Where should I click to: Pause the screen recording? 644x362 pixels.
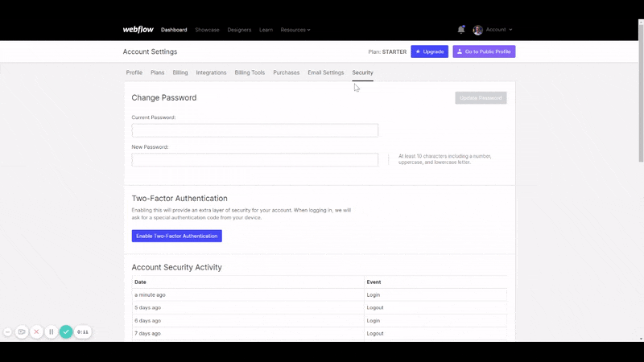52,331
